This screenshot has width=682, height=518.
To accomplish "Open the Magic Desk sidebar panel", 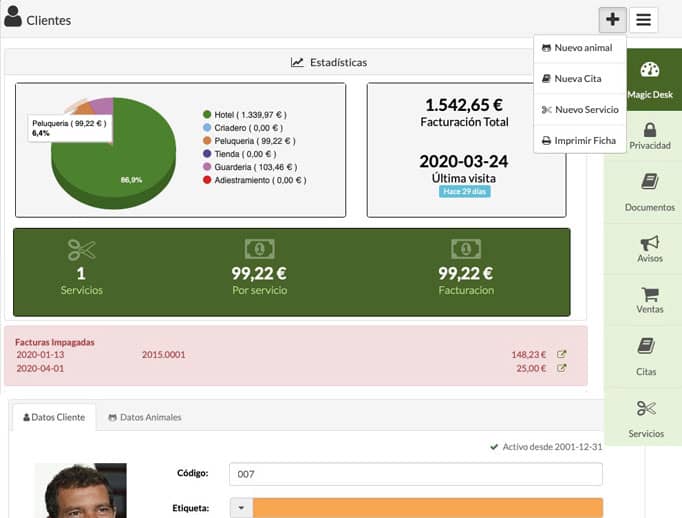I will 649,80.
